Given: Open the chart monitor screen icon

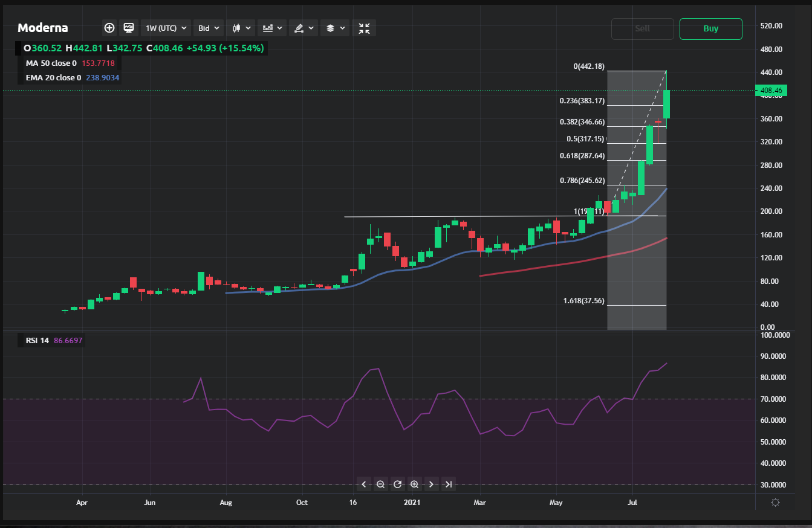Looking at the screenshot, I should point(129,28).
